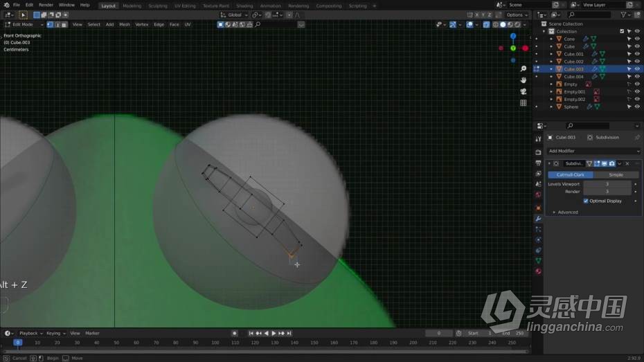Image resolution: width=644 pixels, height=362 pixels.
Task: Open the Particles properties tab icon
Action: click(x=538, y=229)
